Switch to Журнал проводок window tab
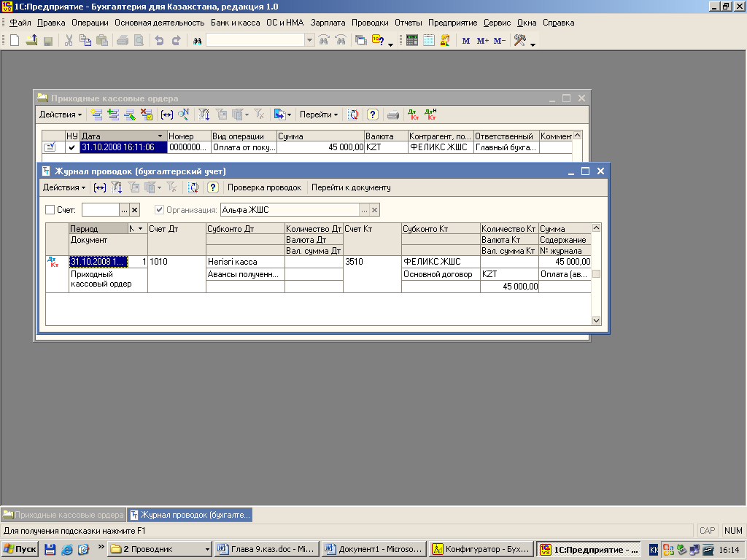747x560 pixels. pos(190,515)
